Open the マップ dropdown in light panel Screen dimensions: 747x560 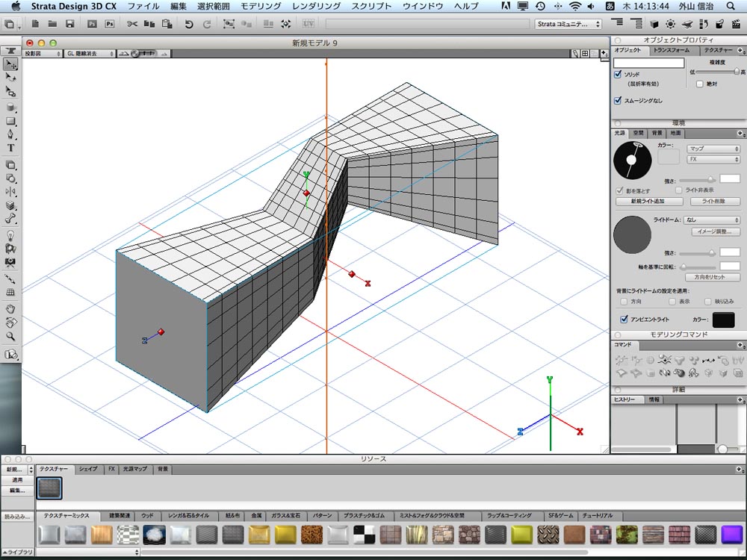713,149
